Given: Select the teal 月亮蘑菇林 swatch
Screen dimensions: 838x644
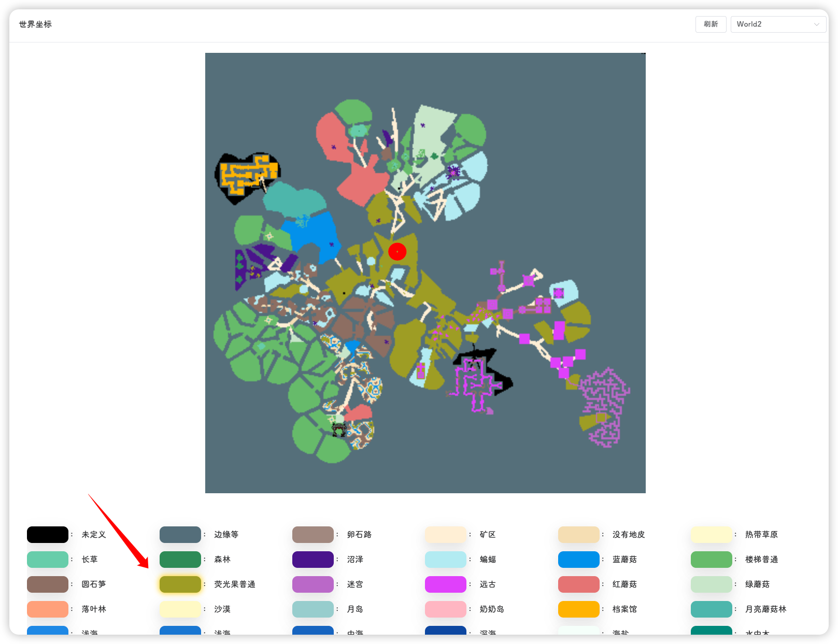Looking at the screenshot, I should (x=711, y=609).
